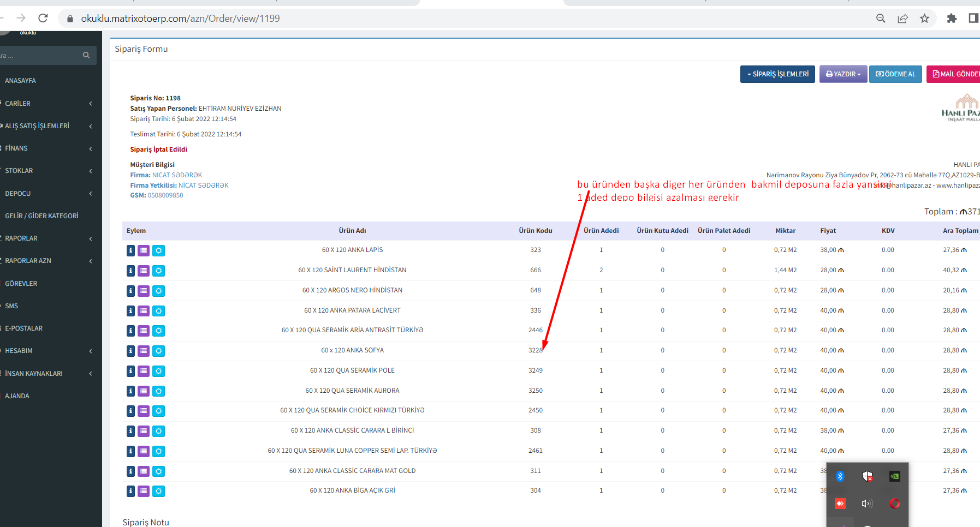Open the YAZDIR print dropdown
Image resolution: width=980 pixels, height=527 pixels.
click(843, 74)
